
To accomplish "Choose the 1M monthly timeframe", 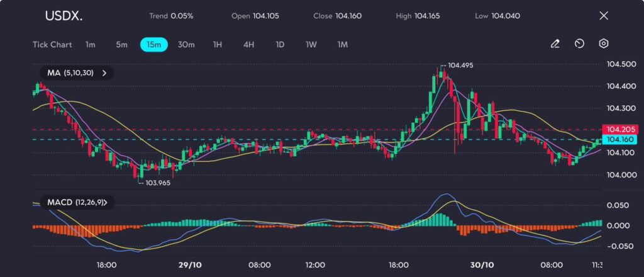I will click(x=343, y=45).
